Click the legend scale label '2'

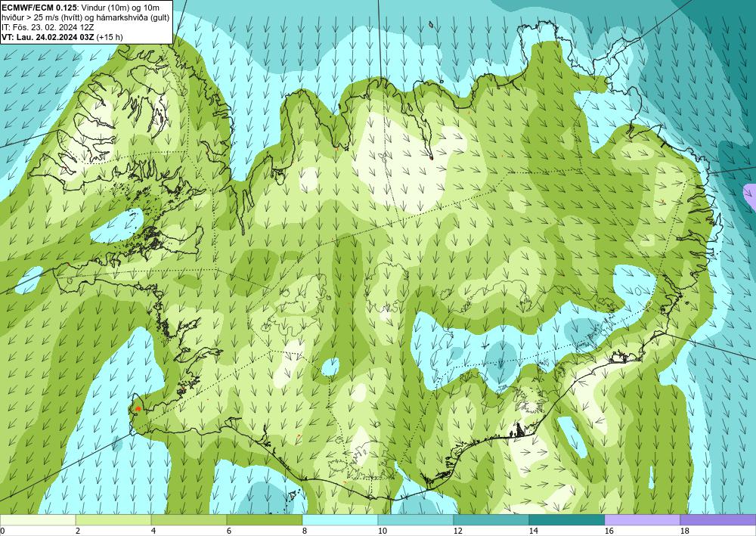tap(78, 531)
